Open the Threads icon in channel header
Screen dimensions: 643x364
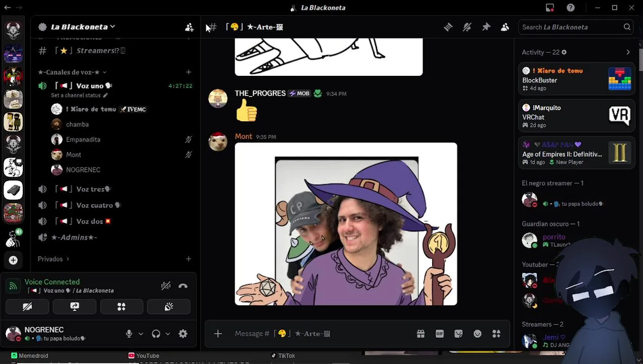pyautogui.click(x=448, y=27)
